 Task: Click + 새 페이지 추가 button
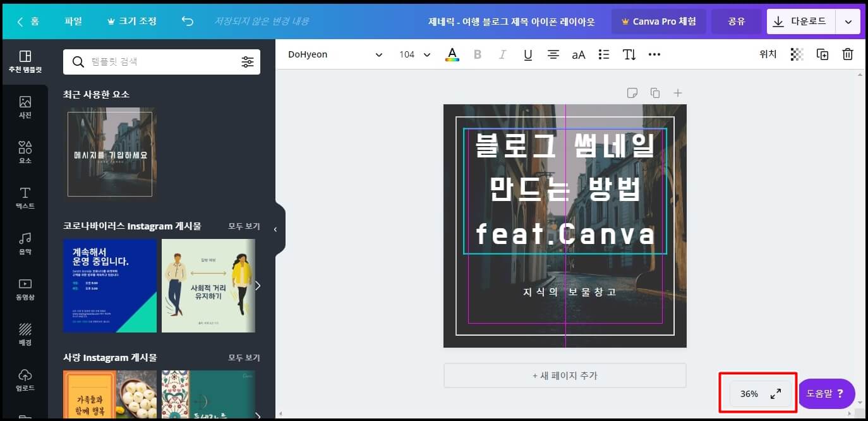565,375
